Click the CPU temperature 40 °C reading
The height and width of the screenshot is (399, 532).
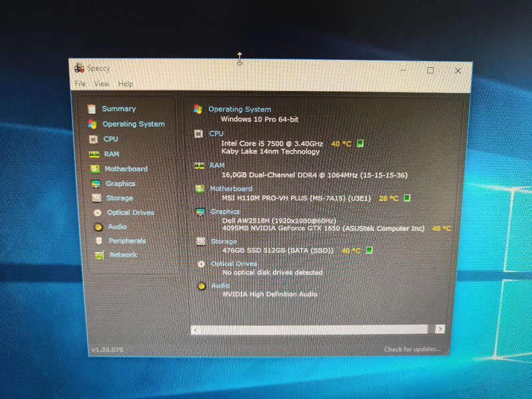(341, 144)
